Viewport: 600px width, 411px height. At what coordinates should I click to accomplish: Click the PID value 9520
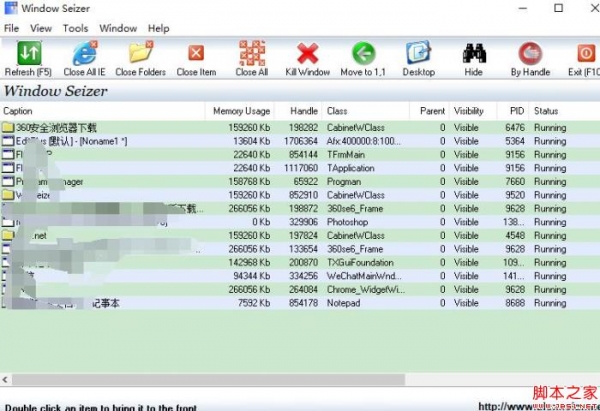[x=515, y=195]
